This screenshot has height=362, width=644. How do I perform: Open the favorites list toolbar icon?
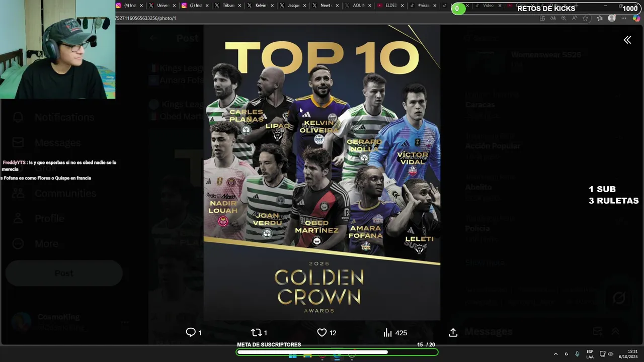[599, 18]
